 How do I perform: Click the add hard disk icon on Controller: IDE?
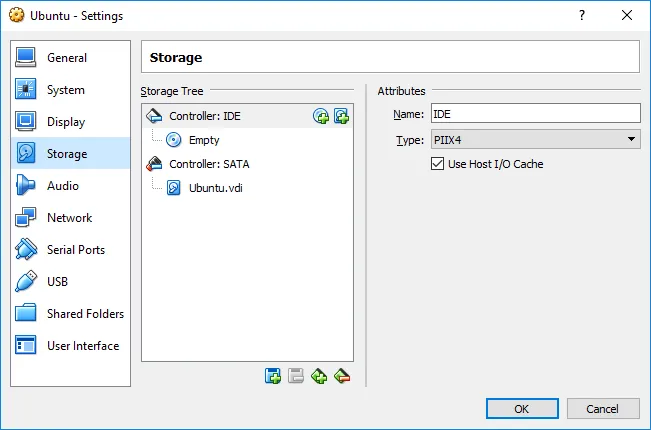point(341,116)
